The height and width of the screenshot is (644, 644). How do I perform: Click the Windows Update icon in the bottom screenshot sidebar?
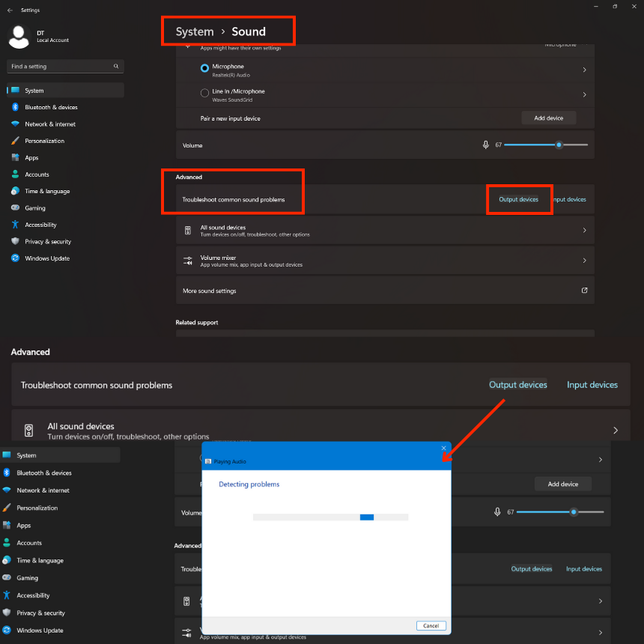7,630
